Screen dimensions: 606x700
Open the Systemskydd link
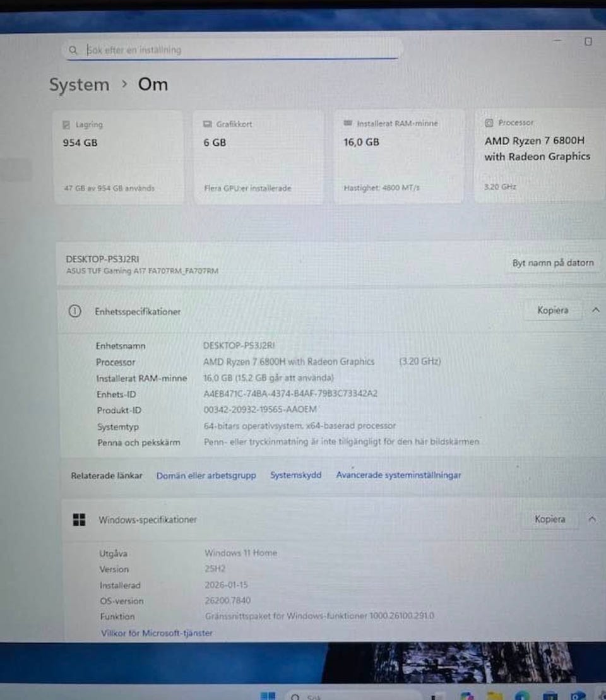pyautogui.click(x=295, y=475)
